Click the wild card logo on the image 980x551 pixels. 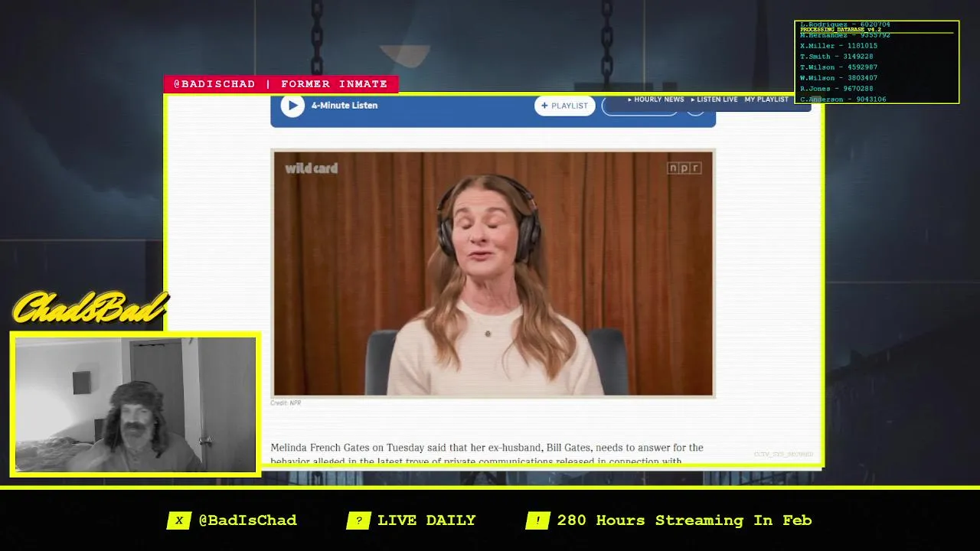click(x=312, y=168)
